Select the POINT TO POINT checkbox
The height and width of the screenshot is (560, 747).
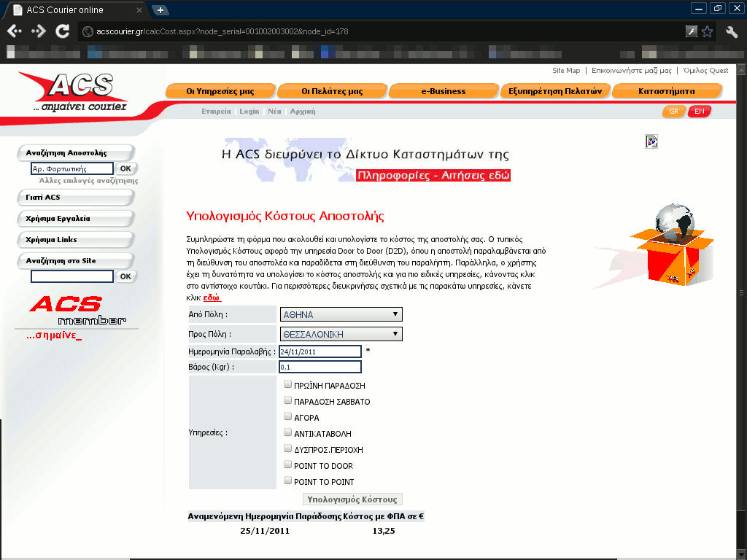[287, 481]
